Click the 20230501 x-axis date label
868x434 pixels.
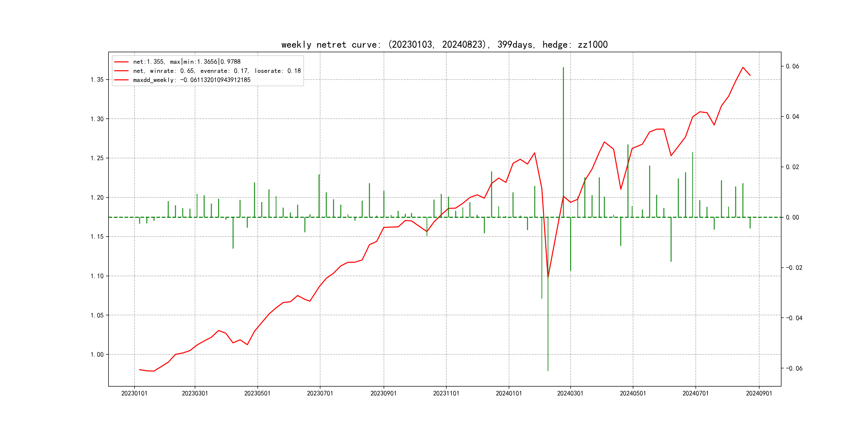coord(257,394)
